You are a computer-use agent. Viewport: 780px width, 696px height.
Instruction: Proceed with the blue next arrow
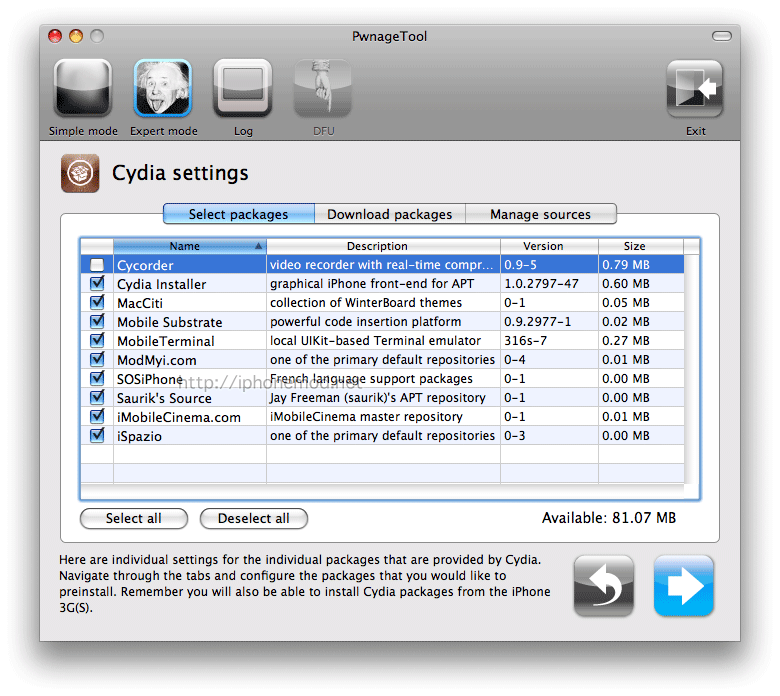click(684, 586)
